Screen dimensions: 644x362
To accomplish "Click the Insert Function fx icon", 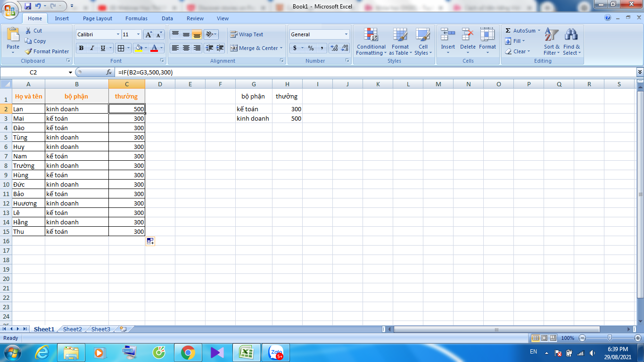I will (109, 73).
